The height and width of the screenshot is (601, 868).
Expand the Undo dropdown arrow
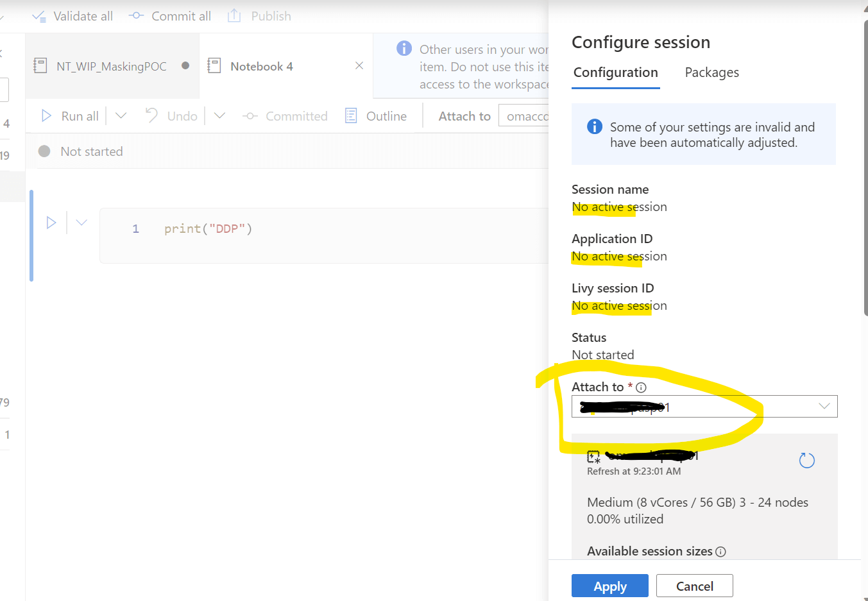tap(219, 116)
